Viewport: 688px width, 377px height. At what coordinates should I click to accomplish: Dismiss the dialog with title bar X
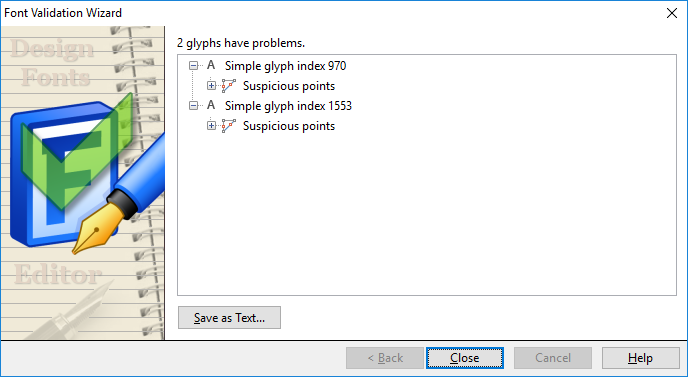(x=672, y=13)
